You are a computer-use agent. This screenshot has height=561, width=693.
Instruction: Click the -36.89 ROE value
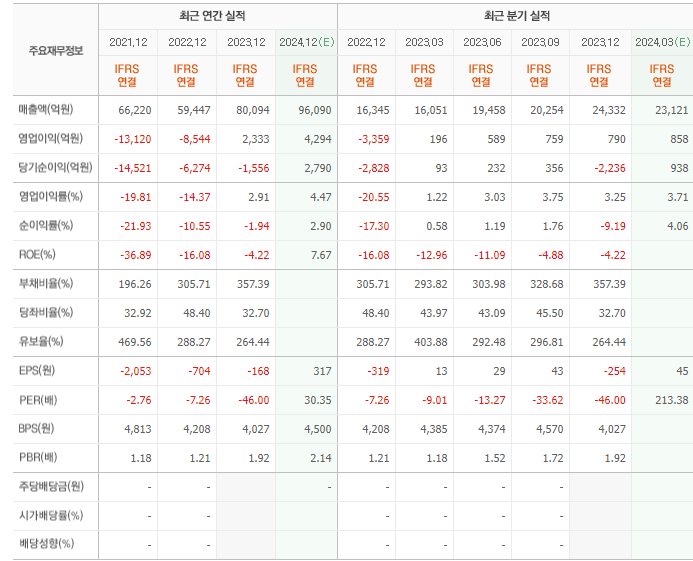(136, 256)
